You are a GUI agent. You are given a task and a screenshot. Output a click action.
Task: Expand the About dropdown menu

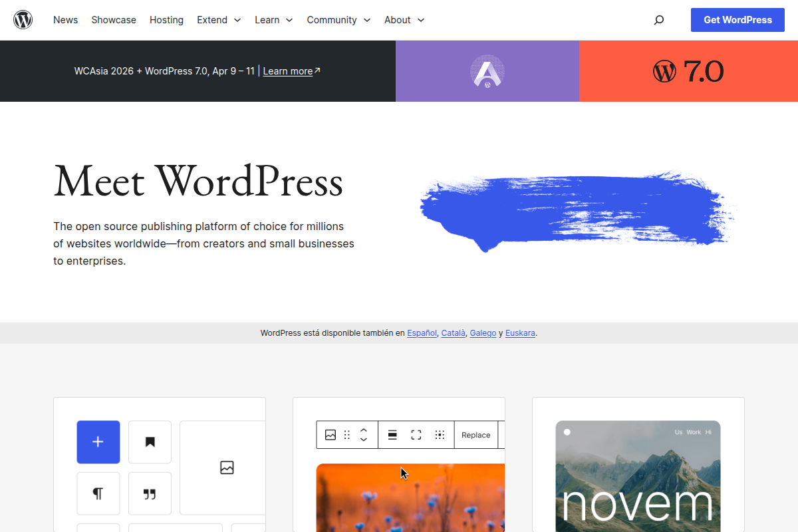tap(404, 20)
